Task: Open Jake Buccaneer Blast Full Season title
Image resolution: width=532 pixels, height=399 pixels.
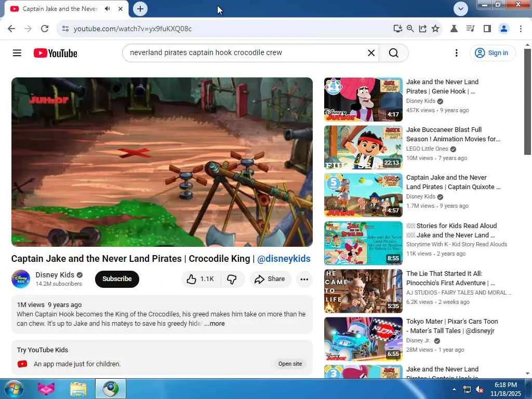Action: 453,135
